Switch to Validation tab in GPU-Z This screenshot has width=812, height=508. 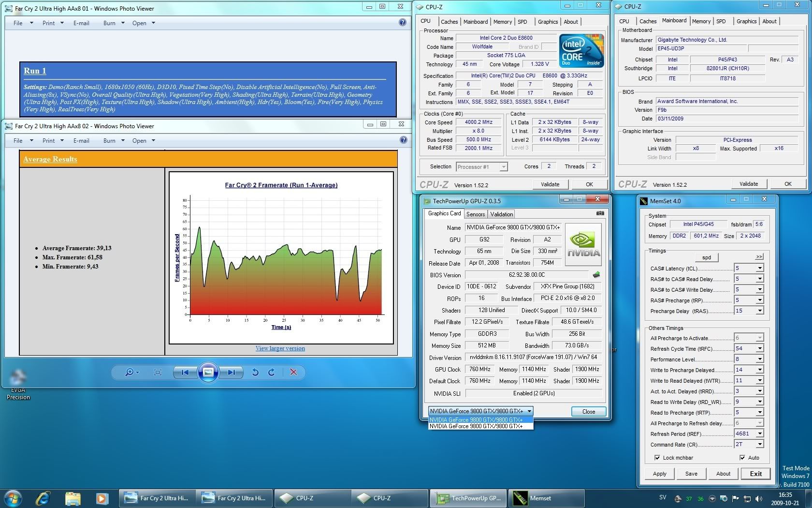tap(502, 214)
